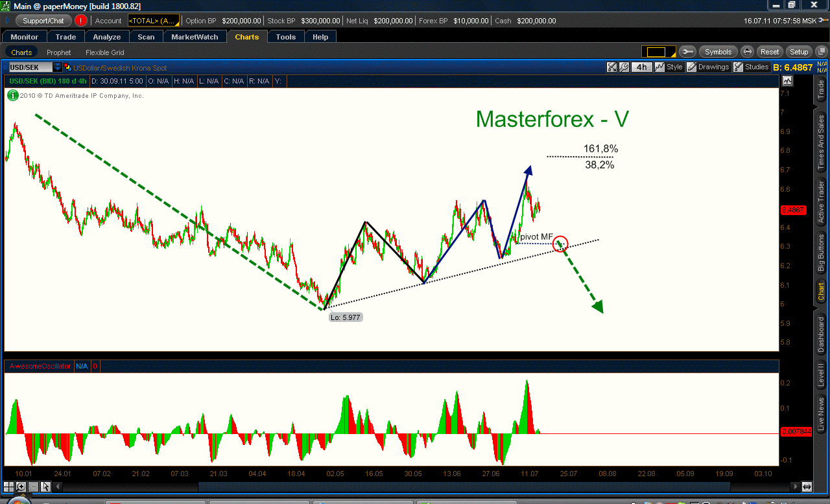Open the Flexible Grid sub-tab
The height and width of the screenshot is (504, 830).
[104, 52]
